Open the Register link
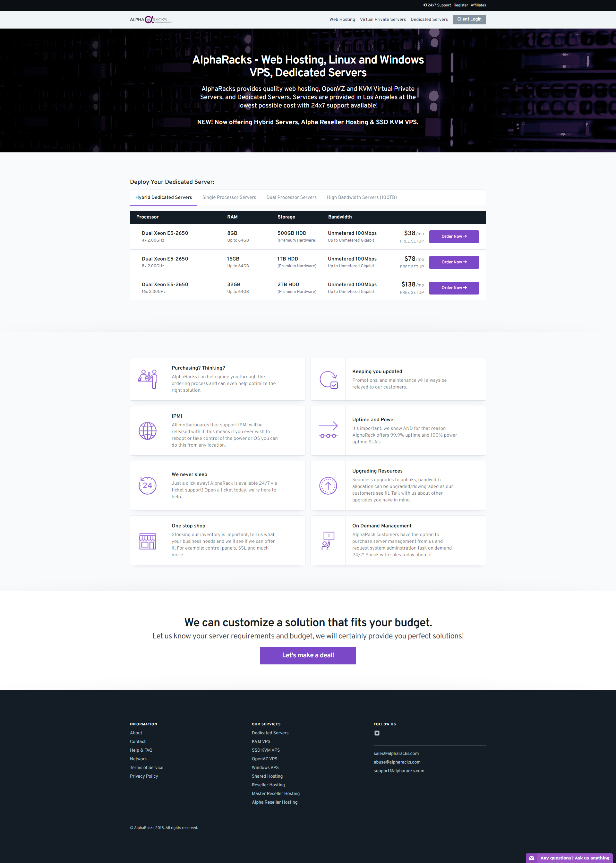The height and width of the screenshot is (863, 616). [x=460, y=5]
